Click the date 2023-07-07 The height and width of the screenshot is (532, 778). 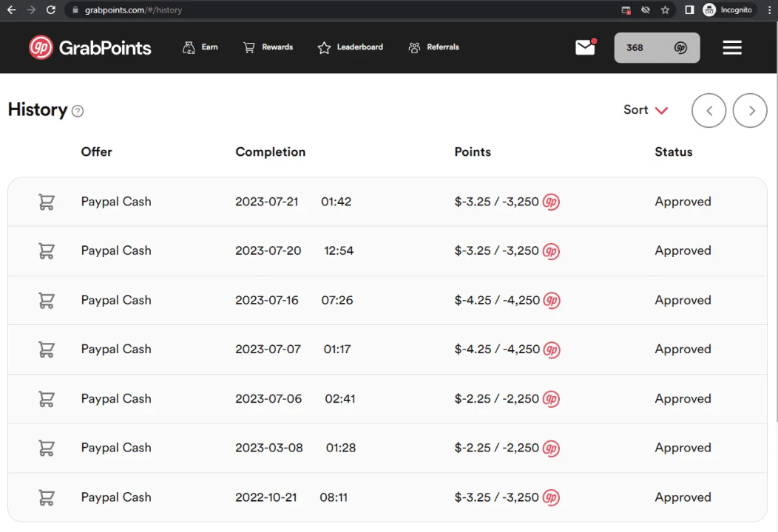pos(268,349)
